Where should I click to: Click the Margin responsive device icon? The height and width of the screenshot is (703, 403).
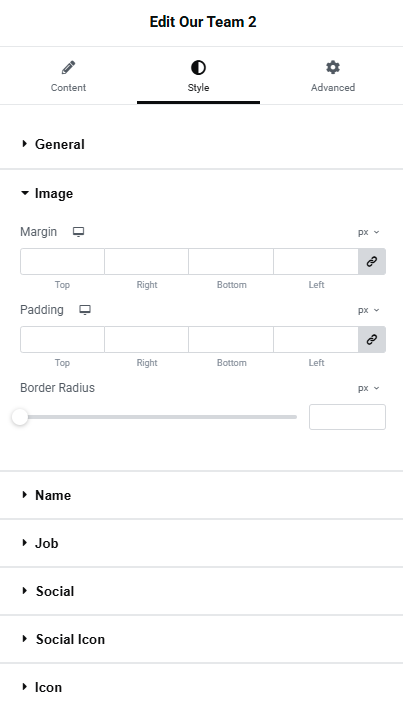point(78,232)
